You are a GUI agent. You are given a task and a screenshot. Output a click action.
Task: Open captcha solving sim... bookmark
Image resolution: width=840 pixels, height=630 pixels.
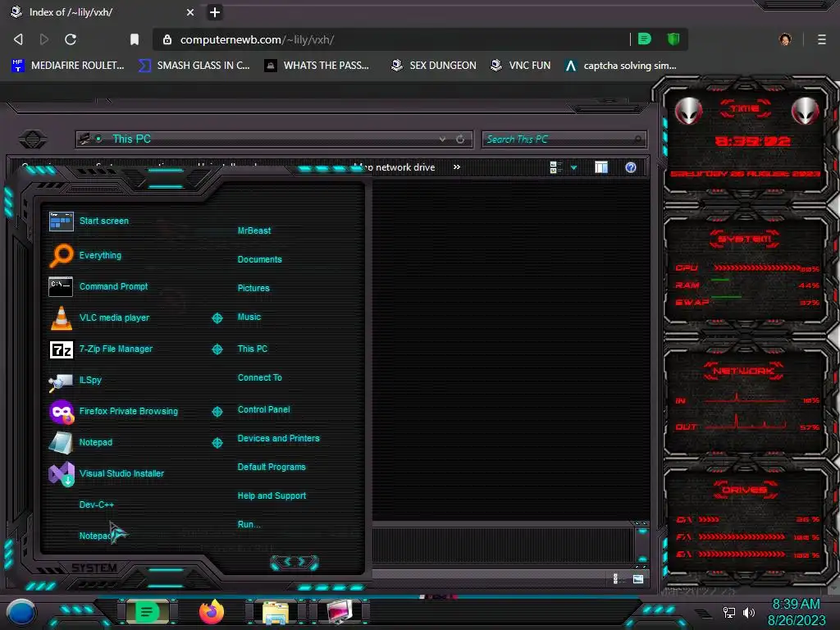click(621, 66)
